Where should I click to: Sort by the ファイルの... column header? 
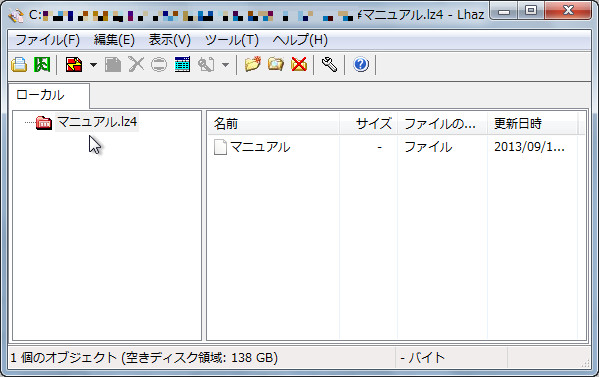[442, 124]
